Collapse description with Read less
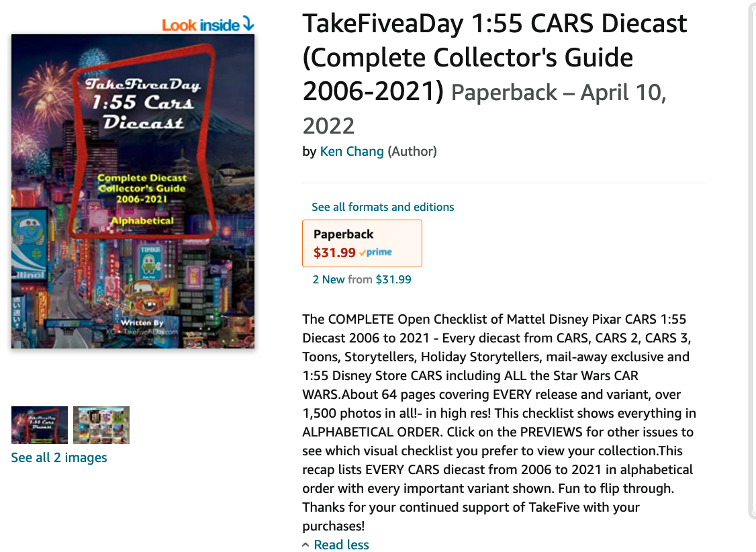This screenshot has height=552, width=756. click(x=341, y=545)
